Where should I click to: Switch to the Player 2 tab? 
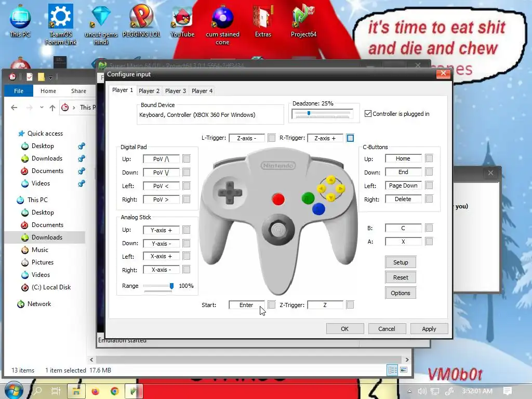click(x=149, y=91)
